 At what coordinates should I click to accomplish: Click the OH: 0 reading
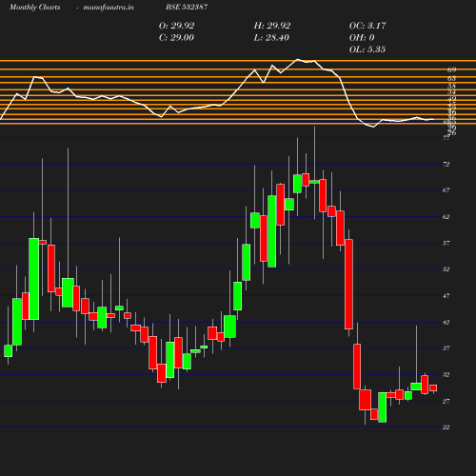[362, 37]
